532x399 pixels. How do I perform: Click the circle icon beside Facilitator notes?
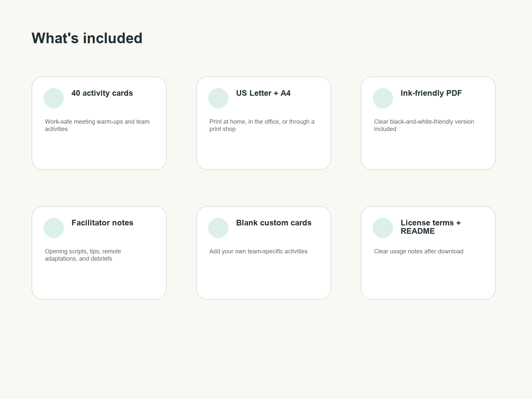tap(54, 228)
